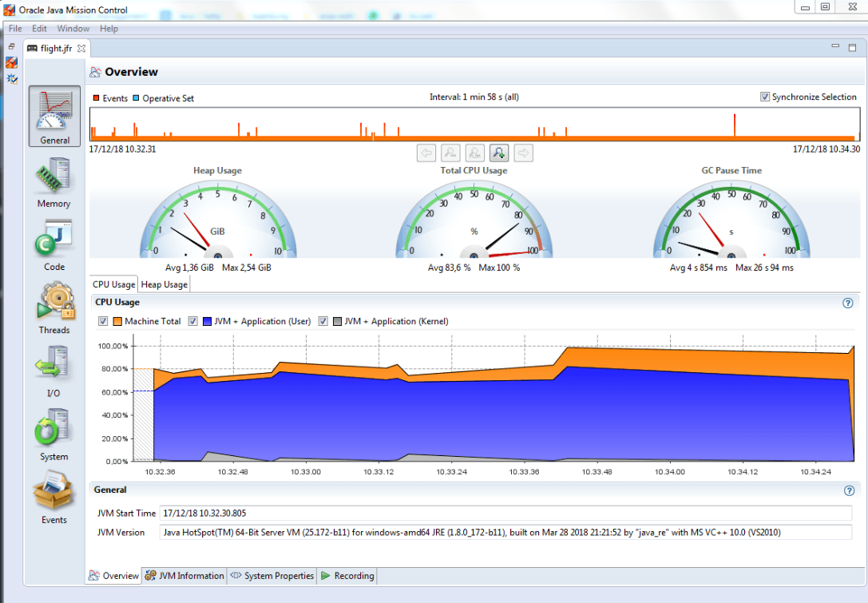This screenshot has width=868, height=603.
Task: Click the range end '17/12/18 10.34.30' label
Action: (826, 149)
